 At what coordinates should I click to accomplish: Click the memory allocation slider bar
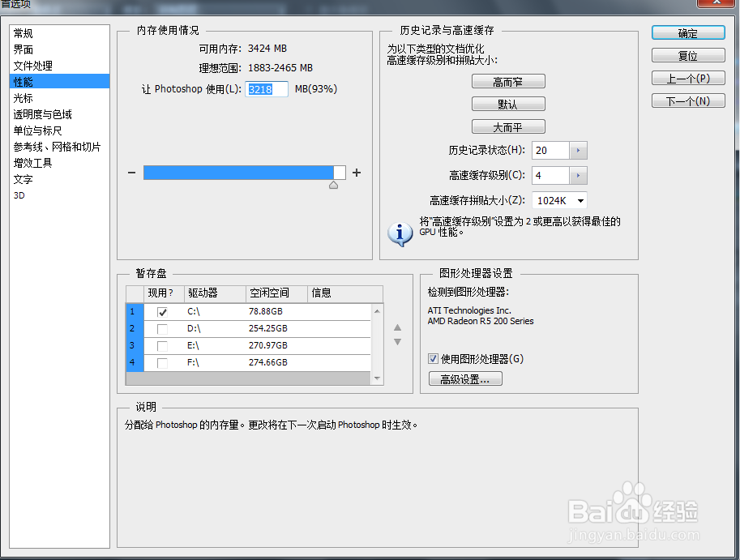tap(245, 173)
